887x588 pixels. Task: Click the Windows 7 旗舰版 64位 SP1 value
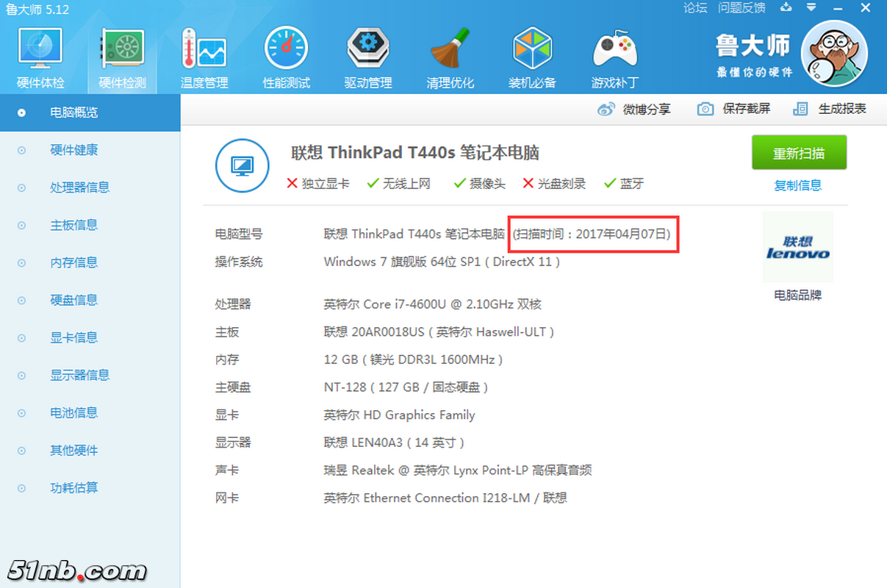(x=442, y=262)
